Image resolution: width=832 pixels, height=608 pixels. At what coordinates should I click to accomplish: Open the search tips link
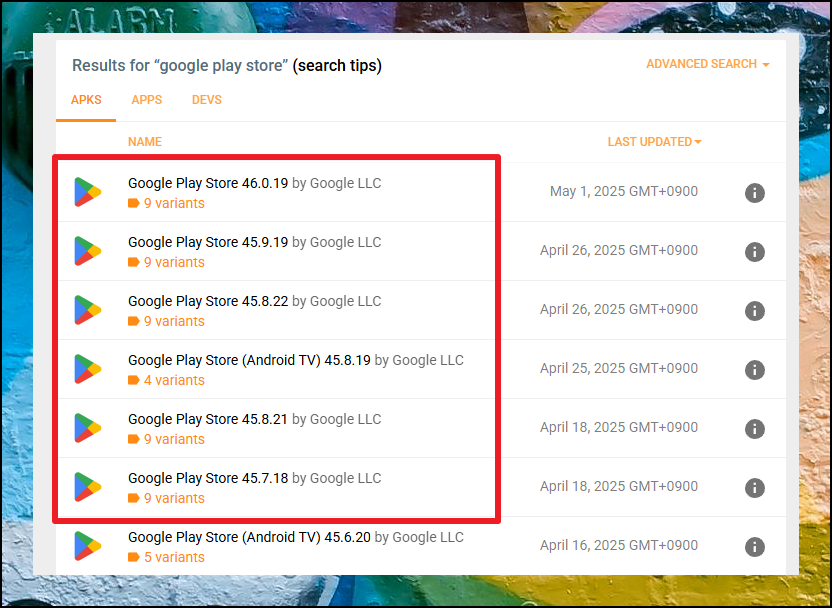click(x=337, y=66)
